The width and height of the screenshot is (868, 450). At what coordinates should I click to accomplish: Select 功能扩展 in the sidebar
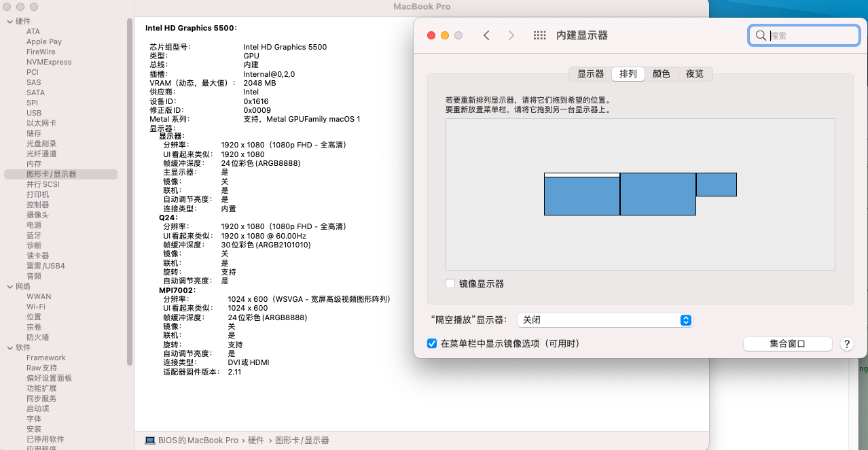[41, 388]
